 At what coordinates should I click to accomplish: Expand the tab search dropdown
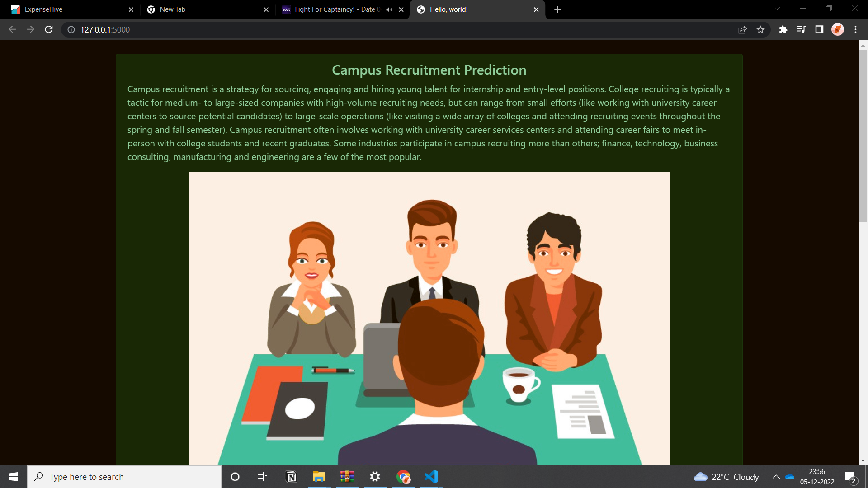(x=777, y=9)
